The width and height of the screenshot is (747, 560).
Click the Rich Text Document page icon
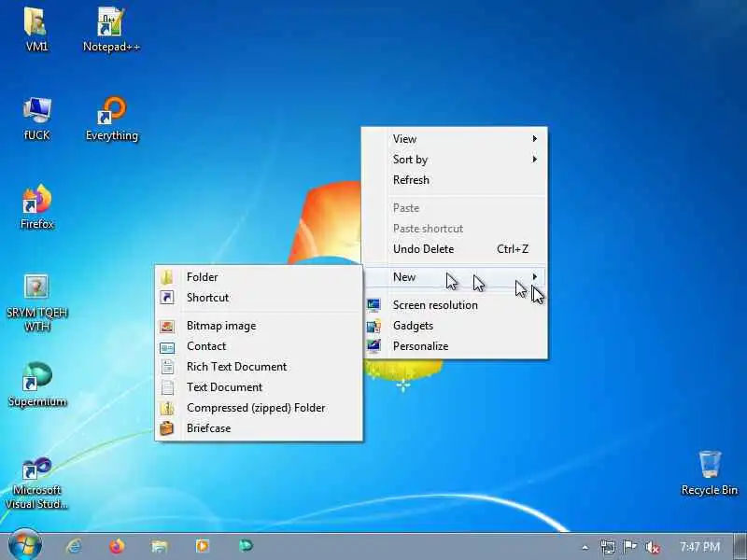[x=167, y=367]
